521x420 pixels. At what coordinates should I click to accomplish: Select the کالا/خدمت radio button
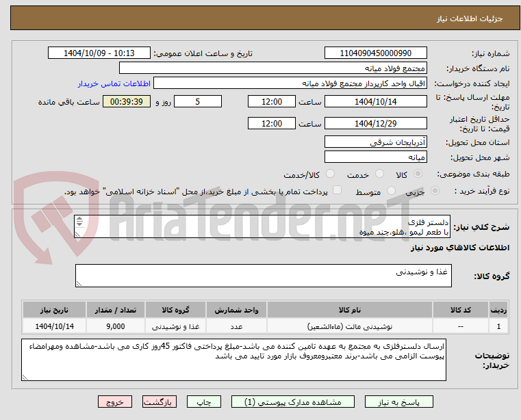330,174
